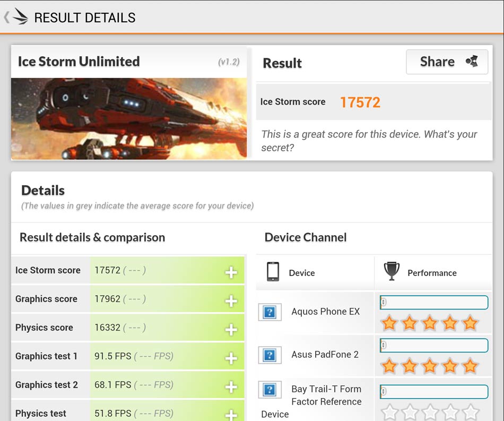Click the Asus PadFone 2 star rating
The image size is (504, 421).
point(430,366)
